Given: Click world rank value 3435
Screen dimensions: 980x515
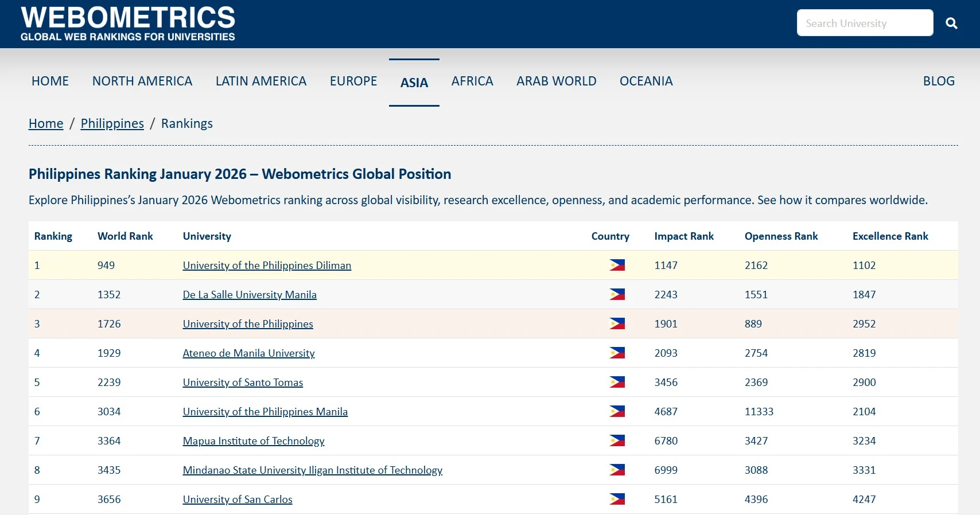Looking at the screenshot, I should pos(109,470).
